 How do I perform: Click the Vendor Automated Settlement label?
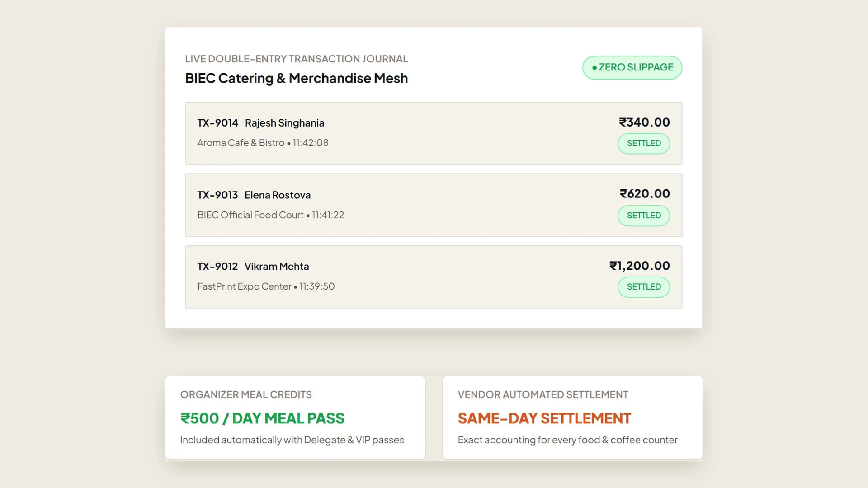coord(543,394)
